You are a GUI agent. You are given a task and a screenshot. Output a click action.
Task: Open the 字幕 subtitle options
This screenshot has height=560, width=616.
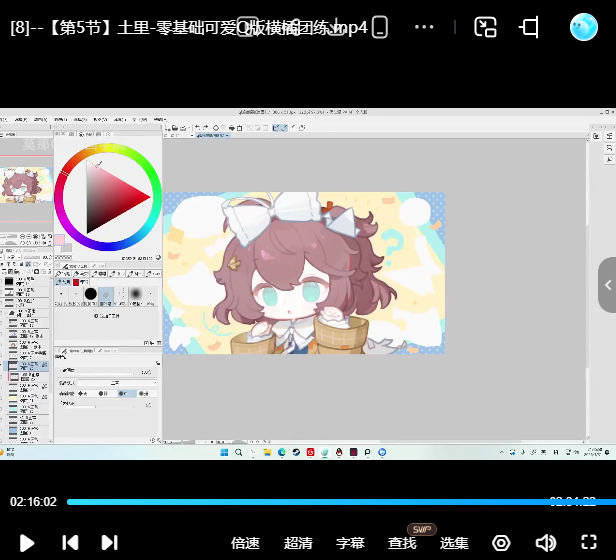350,543
